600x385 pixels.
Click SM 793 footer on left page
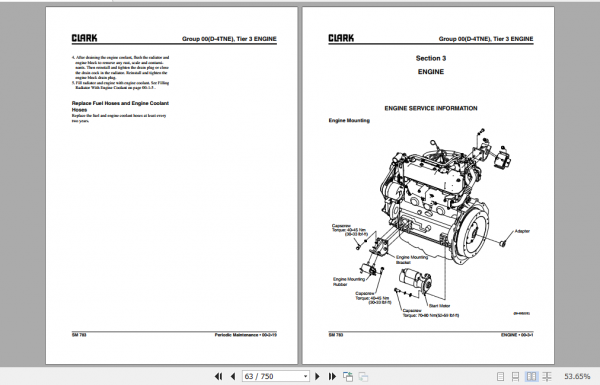tap(79, 335)
